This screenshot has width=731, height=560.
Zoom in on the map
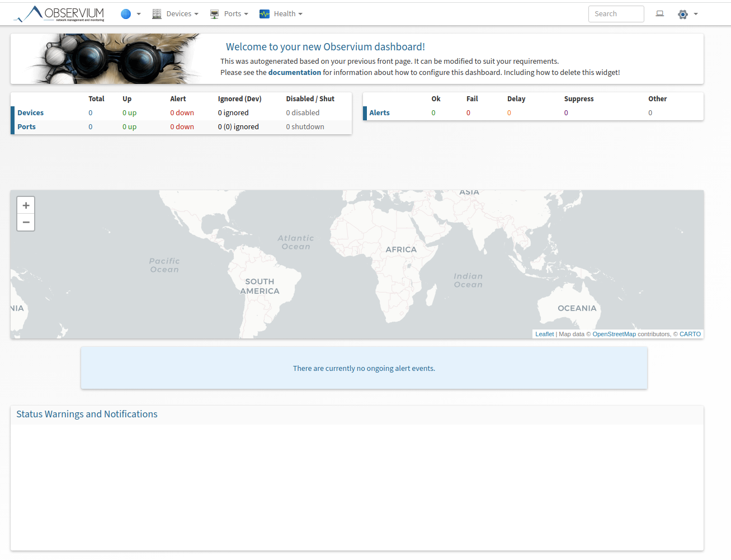26,205
